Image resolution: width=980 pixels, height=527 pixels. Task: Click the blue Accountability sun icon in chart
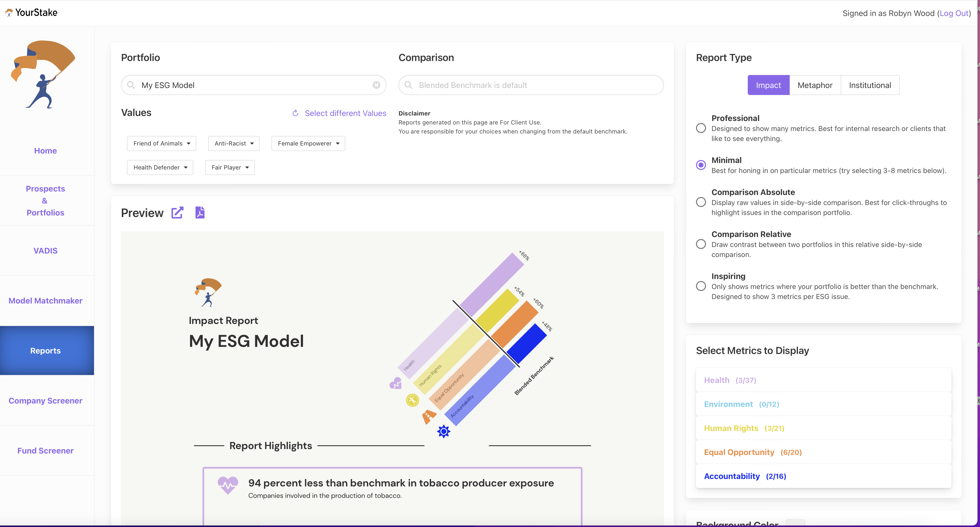[x=443, y=431]
